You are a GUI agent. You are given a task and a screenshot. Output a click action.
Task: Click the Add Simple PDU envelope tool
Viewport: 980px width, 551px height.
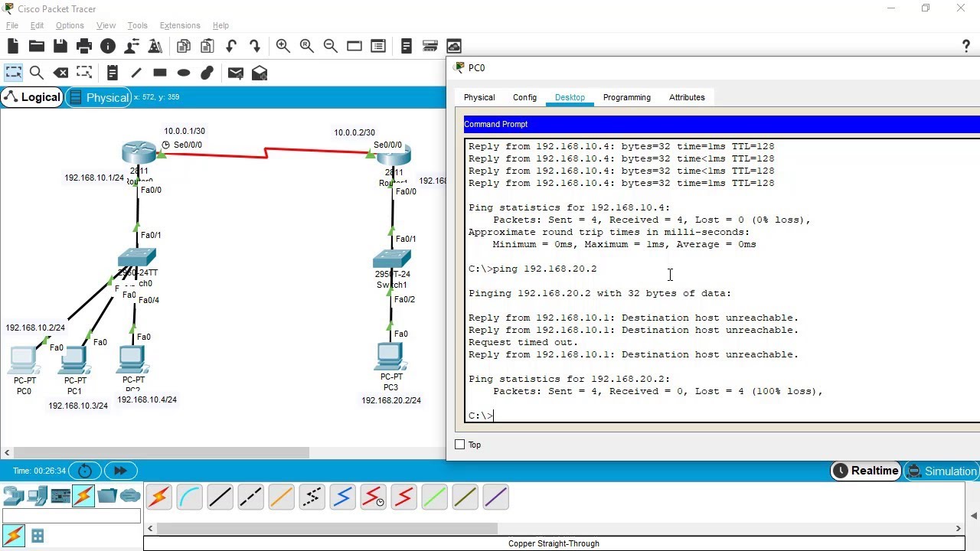click(x=235, y=73)
